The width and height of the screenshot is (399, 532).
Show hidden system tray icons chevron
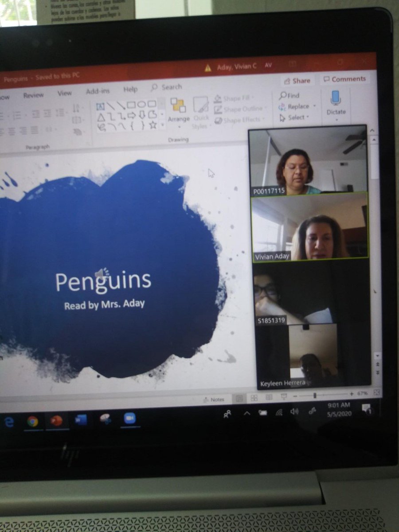click(x=247, y=413)
